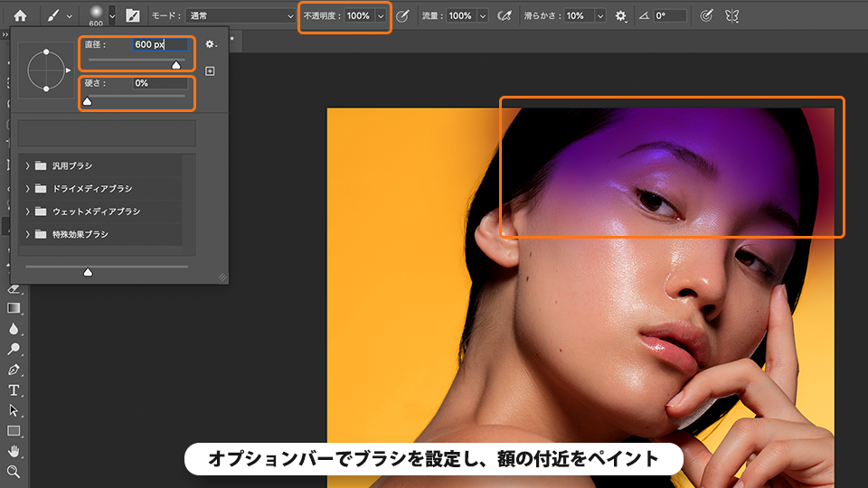
Task: Click the create new brush preset button
Action: coord(210,70)
